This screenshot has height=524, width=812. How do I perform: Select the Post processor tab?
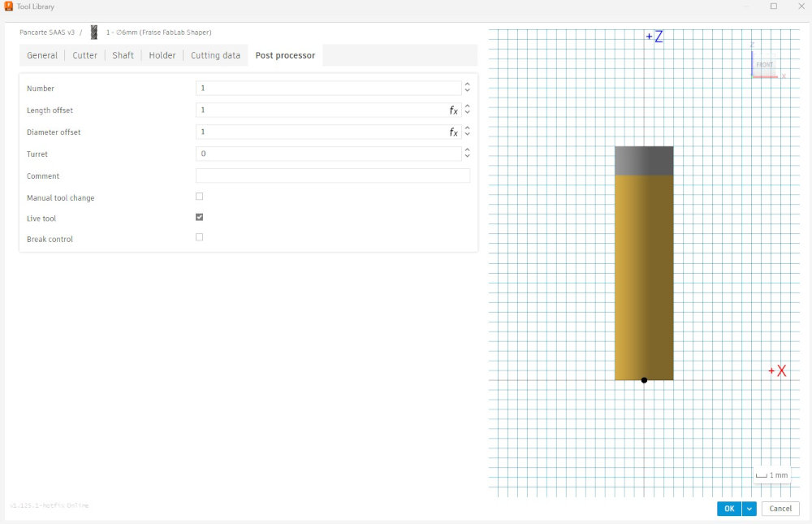[x=285, y=55]
